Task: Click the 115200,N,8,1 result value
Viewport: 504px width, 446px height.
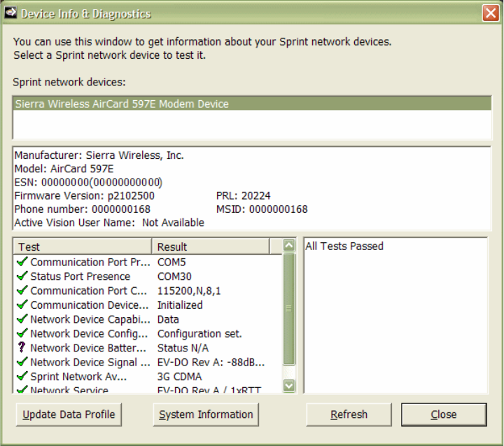Action: tap(189, 291)
